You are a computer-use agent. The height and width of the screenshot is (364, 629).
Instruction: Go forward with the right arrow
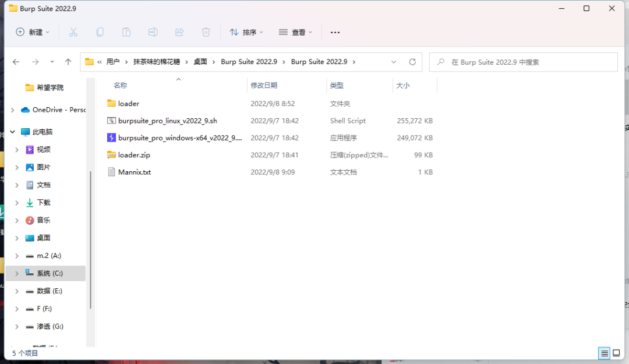(x=36, y=62)
